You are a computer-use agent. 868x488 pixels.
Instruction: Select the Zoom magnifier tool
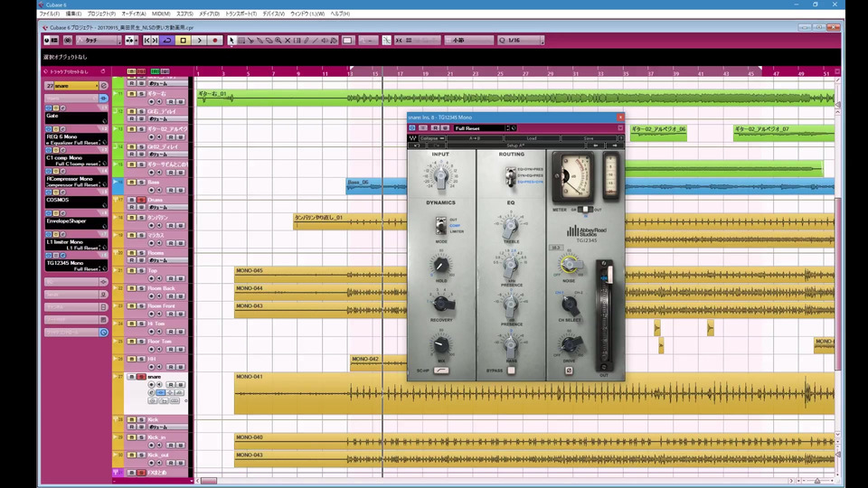(x=278, y=41)
